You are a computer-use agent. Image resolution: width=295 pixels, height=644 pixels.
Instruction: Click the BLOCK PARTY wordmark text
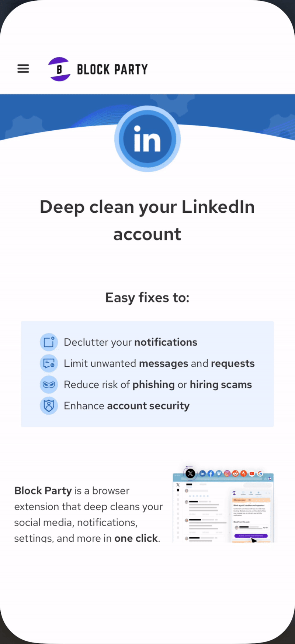click(112, 69)
